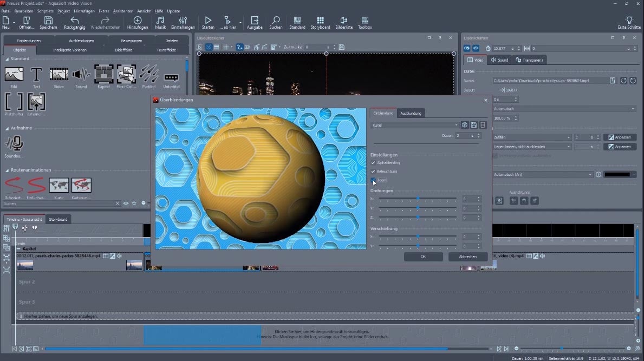Adjust the Drehungen X slider

tap(418, 199)
